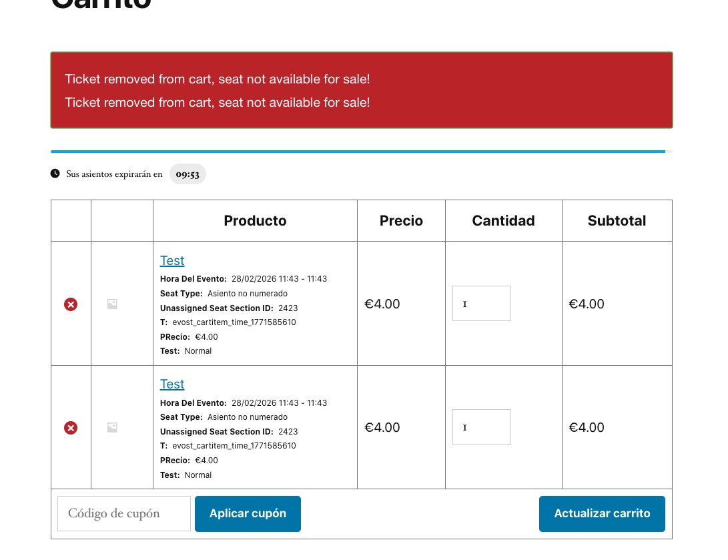Click the clock icon beside seat expiry
This screenshot has height=560, width=728.
tap(55, 174)
